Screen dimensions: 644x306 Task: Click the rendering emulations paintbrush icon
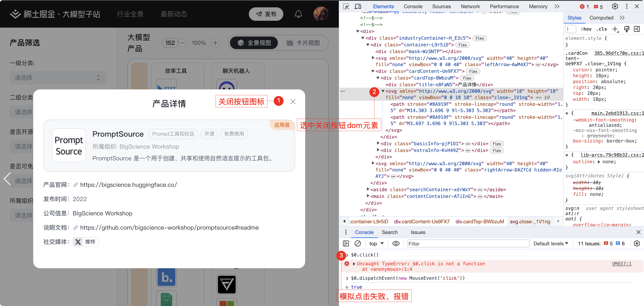627,29
